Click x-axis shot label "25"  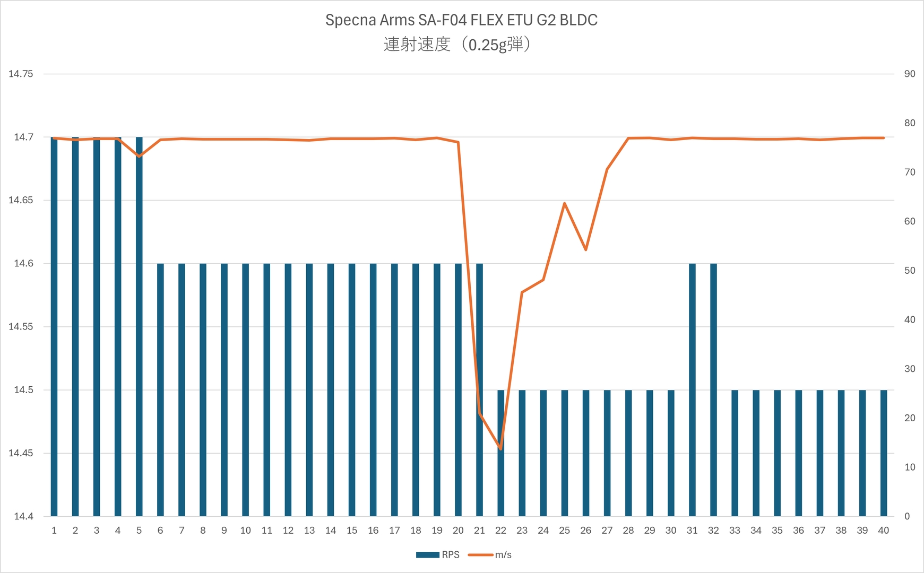565,531
